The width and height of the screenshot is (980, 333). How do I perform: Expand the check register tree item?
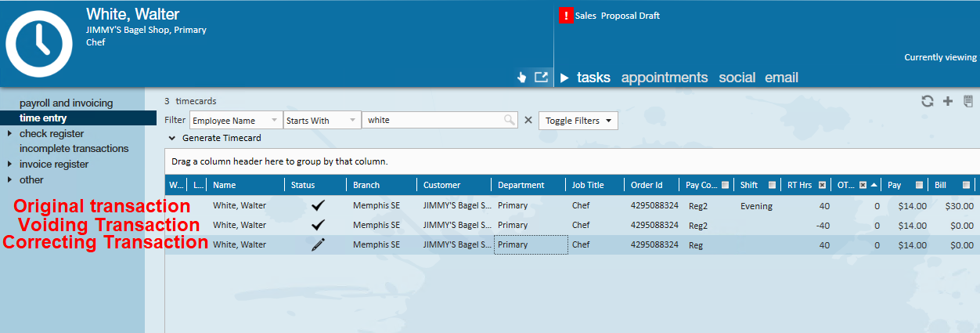click(x=9, y=133)
